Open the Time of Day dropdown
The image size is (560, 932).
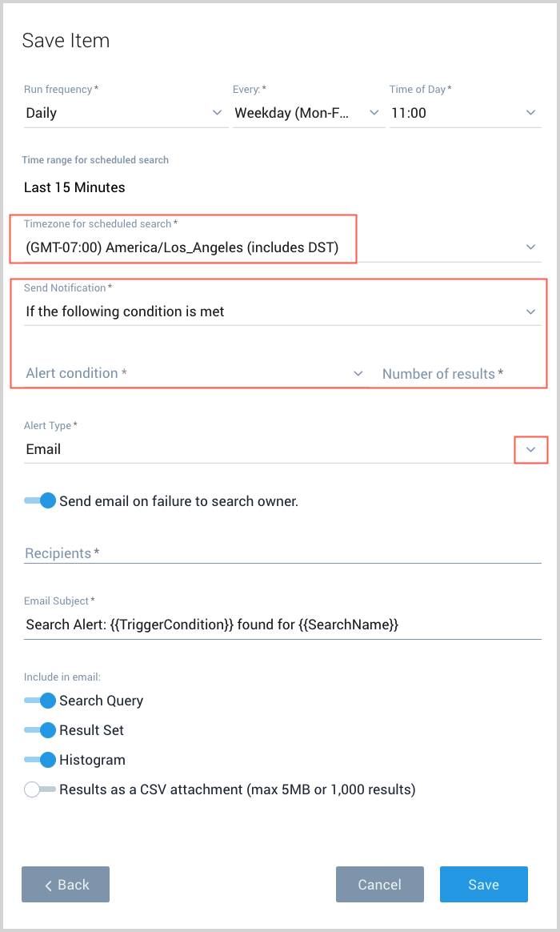[x=465, y=113]
